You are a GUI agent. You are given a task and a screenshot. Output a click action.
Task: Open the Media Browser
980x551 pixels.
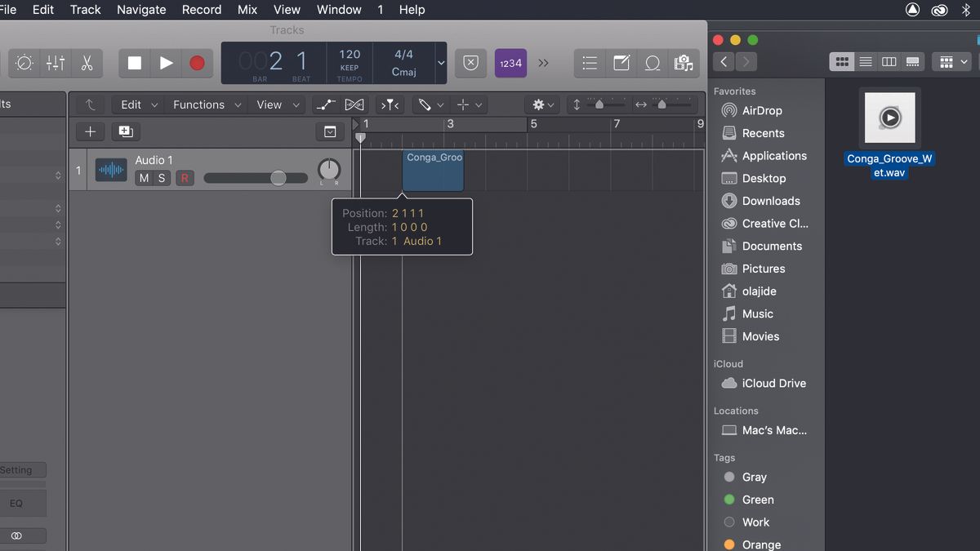click(684, 63)
